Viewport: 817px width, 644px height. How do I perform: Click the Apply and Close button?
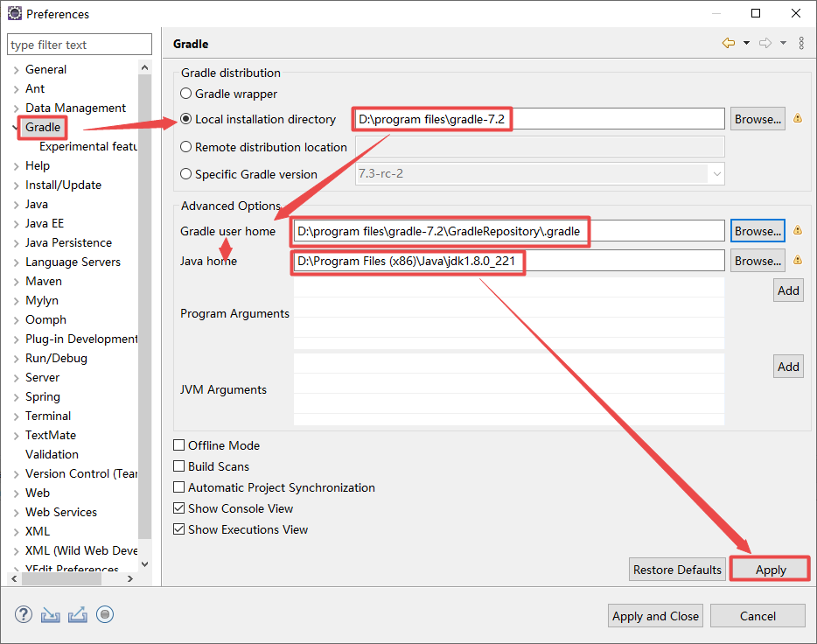(655, 616)
